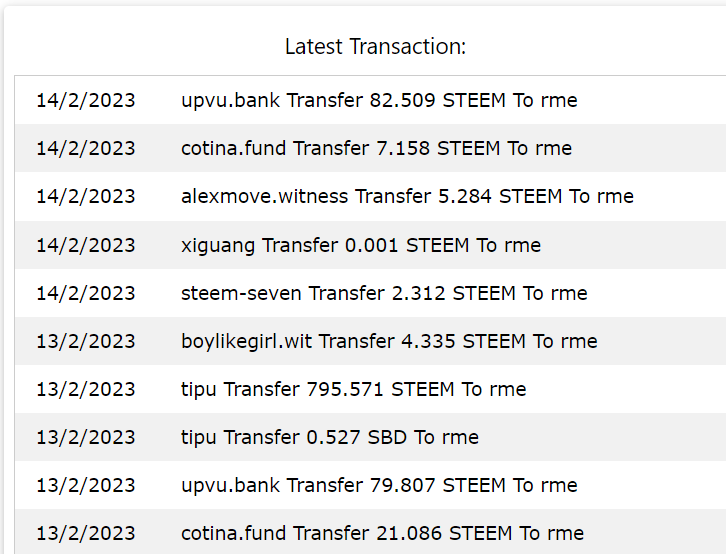Image resolution: width=726 pixels, height=554 pixels.
Task: Click the date next to boylikegirl.wit transfer
Action: [86, 342]
